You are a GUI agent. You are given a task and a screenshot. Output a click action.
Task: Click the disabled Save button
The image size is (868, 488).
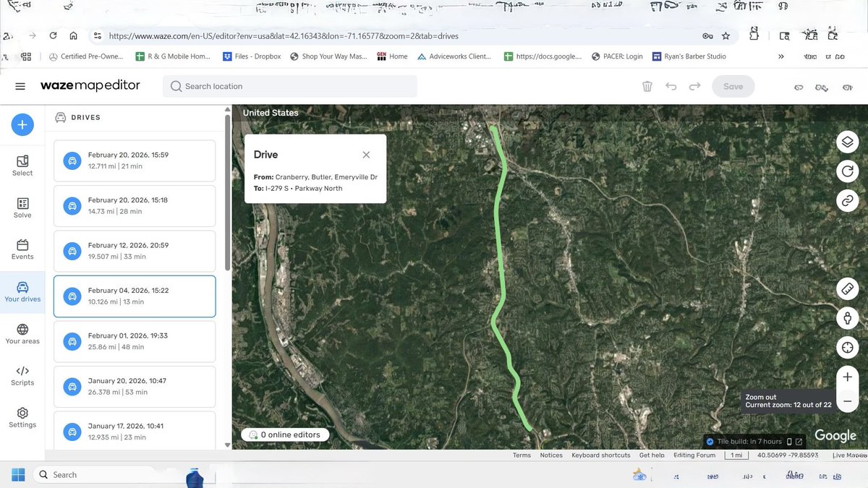[733, 86]
